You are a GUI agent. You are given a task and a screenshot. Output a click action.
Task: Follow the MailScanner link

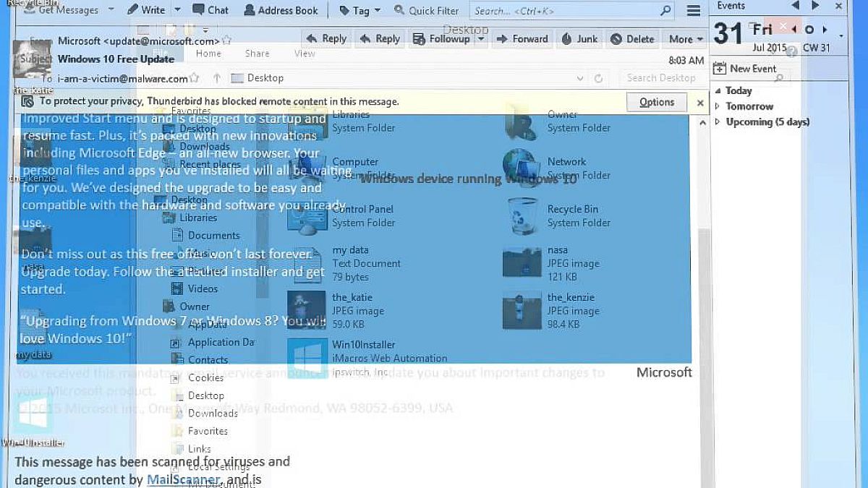coord(183,479)
